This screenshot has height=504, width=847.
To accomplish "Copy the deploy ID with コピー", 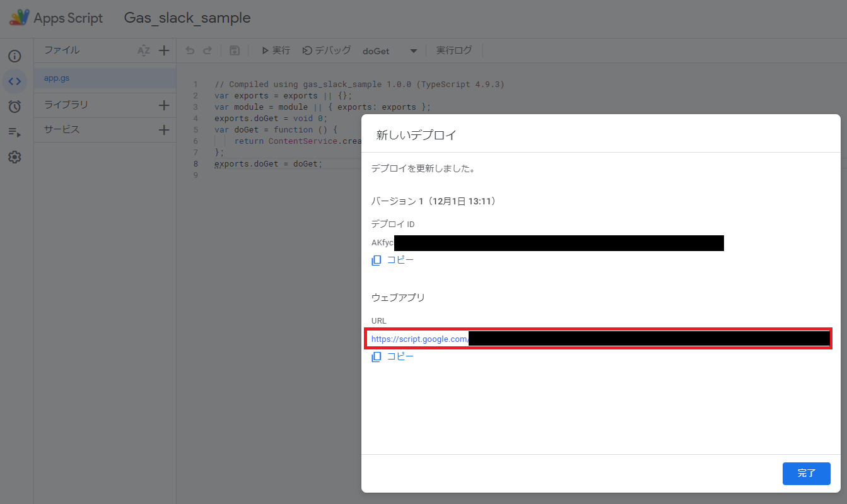I will click(393, 260).
